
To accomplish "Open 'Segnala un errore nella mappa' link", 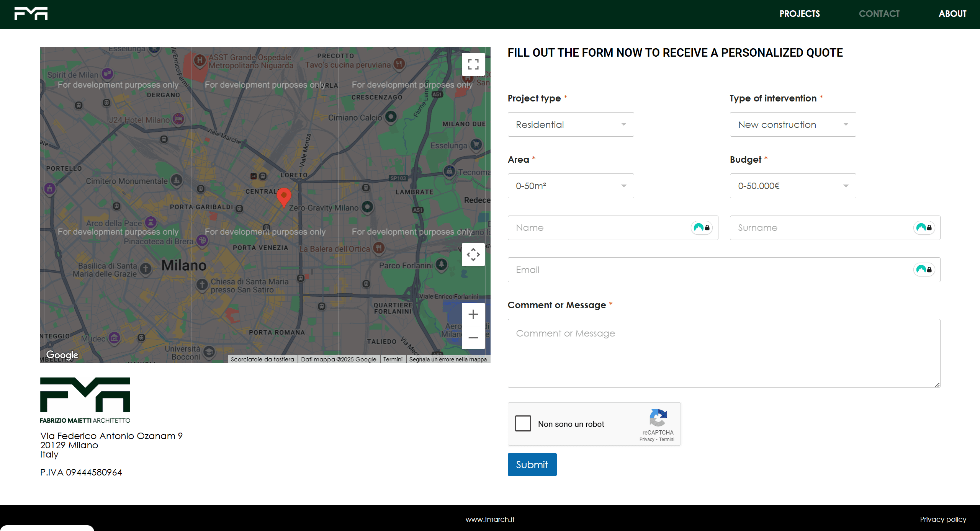I will pyautogui.click(x=448, y=359).
